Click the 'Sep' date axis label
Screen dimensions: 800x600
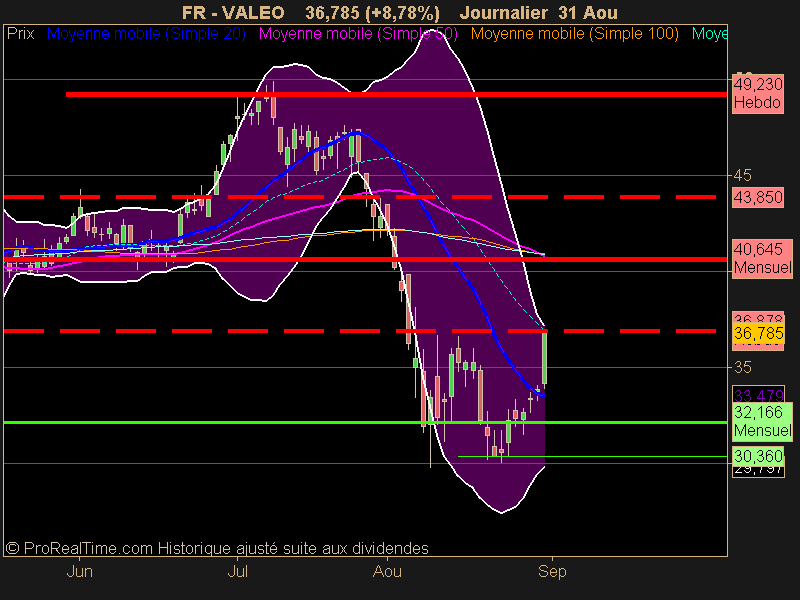(552, 571)
